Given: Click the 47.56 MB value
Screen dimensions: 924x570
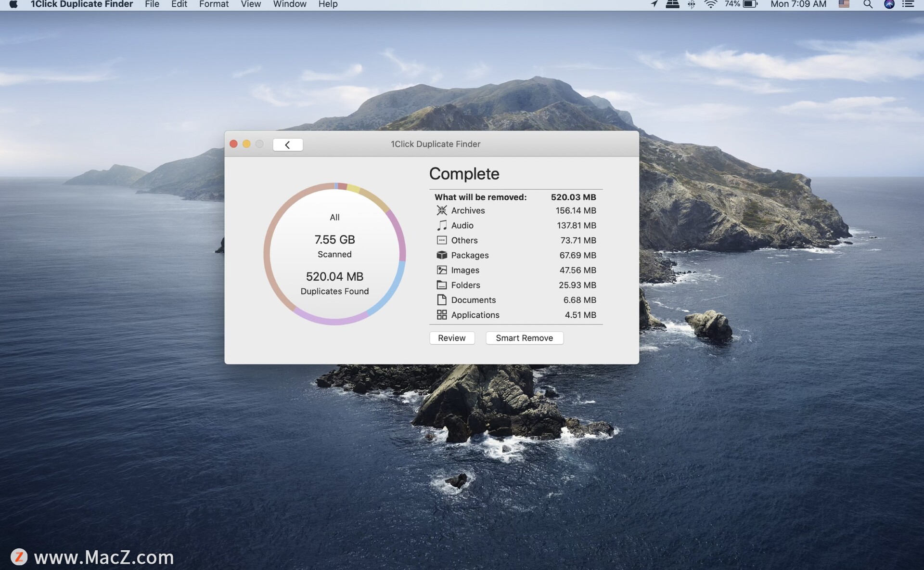Looking at the screenshot, I should (577, 270).
